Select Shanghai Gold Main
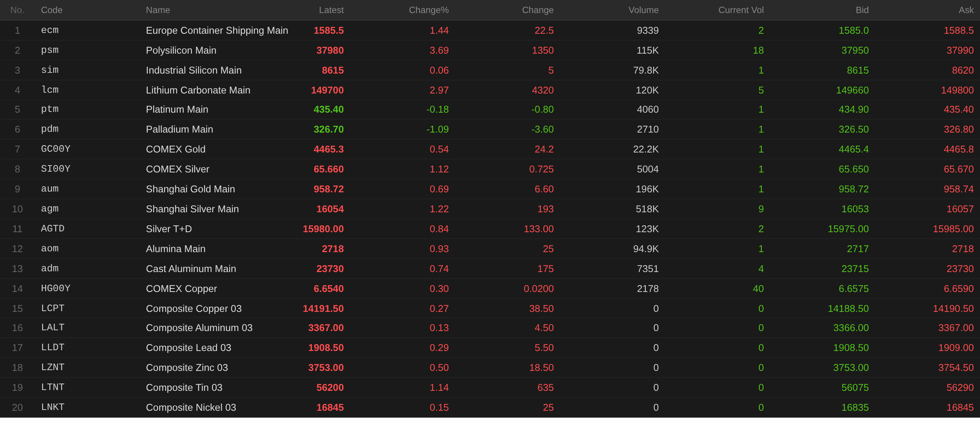 pyautogui.click(x=490, y=189)
